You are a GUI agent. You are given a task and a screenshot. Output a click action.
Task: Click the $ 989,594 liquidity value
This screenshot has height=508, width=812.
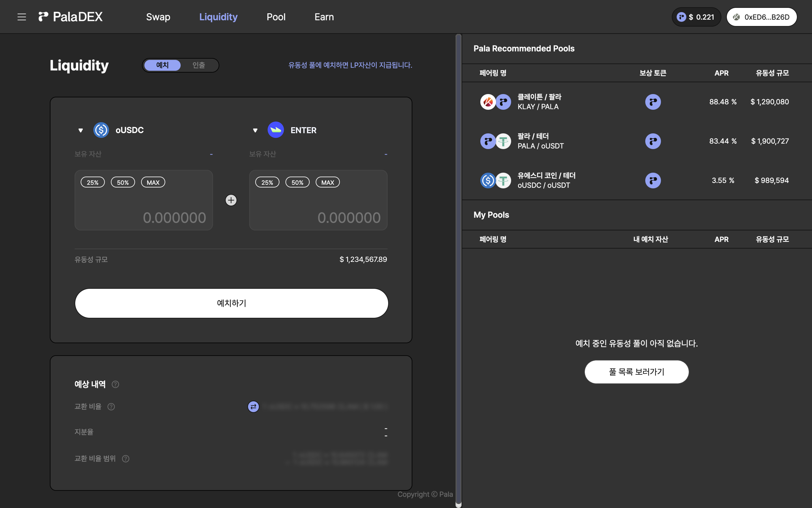pos(772,180)
